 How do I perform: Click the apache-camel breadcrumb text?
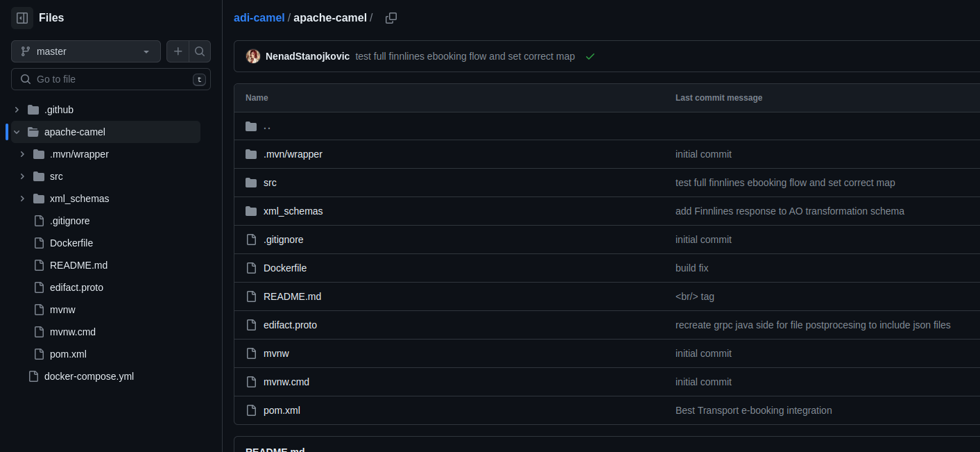330,18
